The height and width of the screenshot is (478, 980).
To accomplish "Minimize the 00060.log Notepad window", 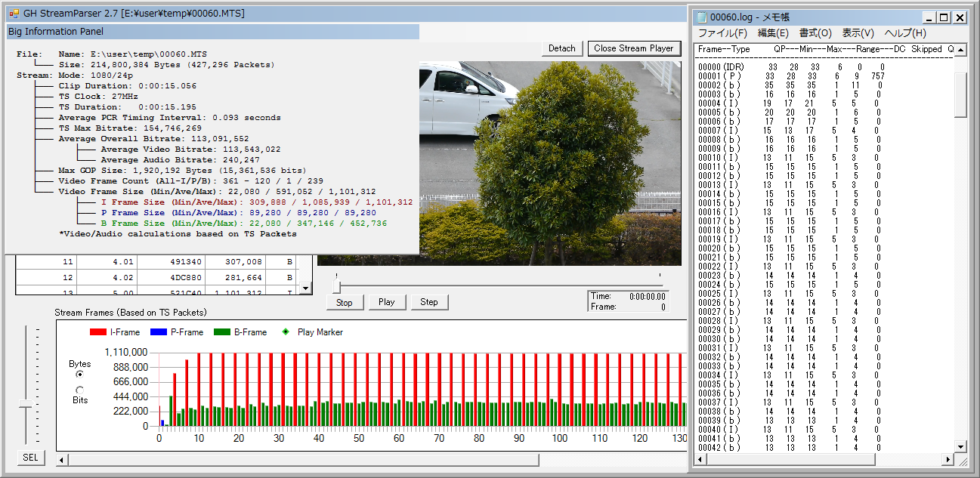I will tap(929, 17).
